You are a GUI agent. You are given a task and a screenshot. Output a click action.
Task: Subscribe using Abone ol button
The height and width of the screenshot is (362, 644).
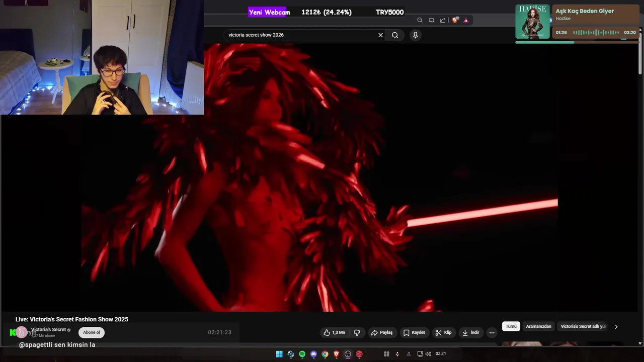92,332
